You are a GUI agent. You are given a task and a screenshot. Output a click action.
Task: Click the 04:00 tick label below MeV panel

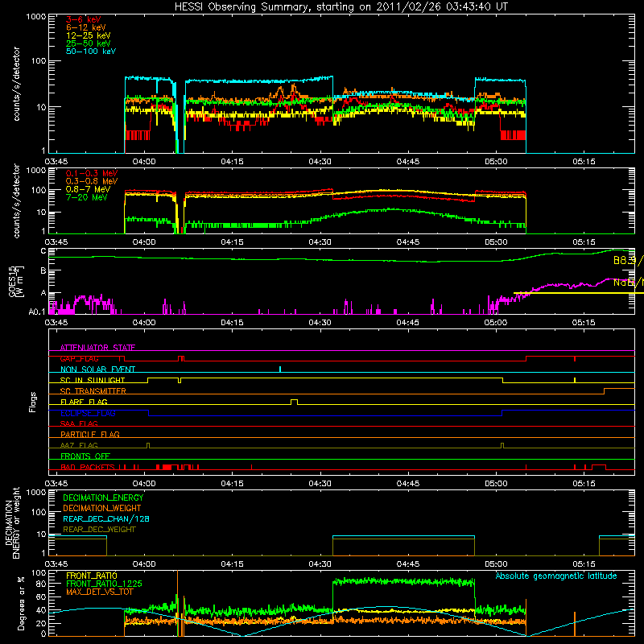(x=144, y=242)
